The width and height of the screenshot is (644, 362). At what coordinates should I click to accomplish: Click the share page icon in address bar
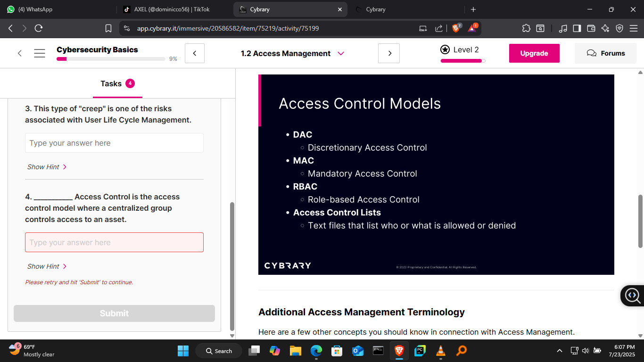coord(438,28)
